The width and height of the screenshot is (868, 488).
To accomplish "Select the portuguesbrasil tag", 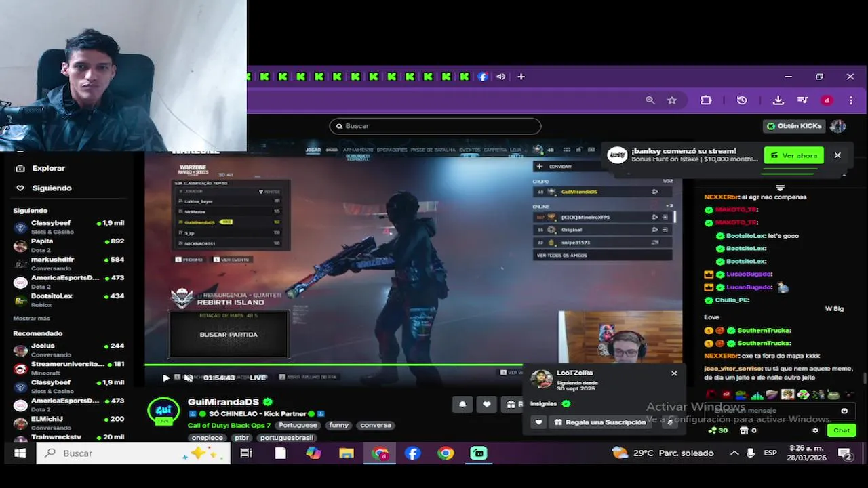I will coord(286,438).
